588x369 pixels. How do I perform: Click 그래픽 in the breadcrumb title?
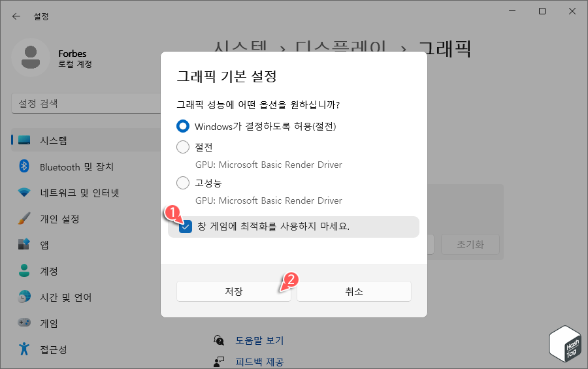pos(445,49)
